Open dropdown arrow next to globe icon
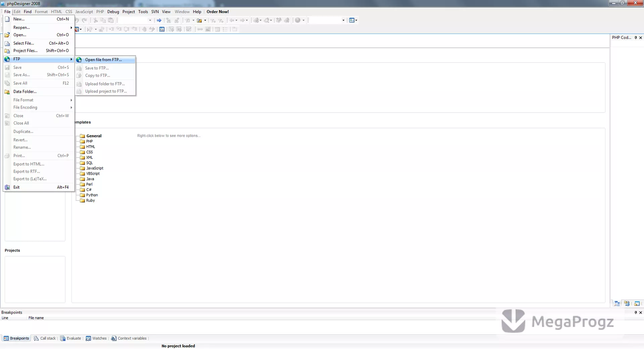644x349 pixels. tap(304, 20)
